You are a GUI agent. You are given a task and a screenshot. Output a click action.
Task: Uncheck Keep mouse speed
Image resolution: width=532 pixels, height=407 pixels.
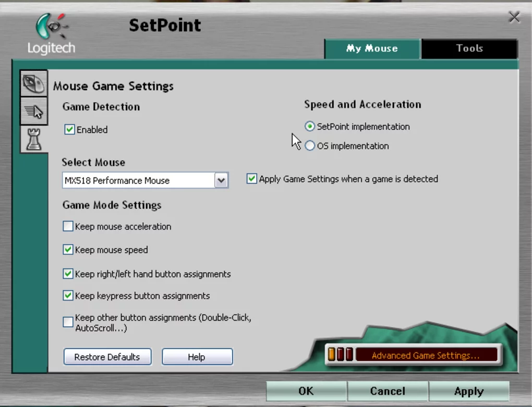point(68,250)
